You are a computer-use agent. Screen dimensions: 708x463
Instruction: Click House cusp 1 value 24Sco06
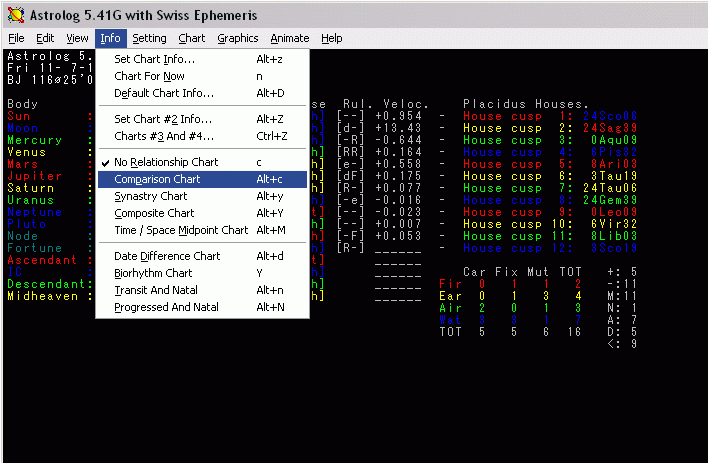610,116
